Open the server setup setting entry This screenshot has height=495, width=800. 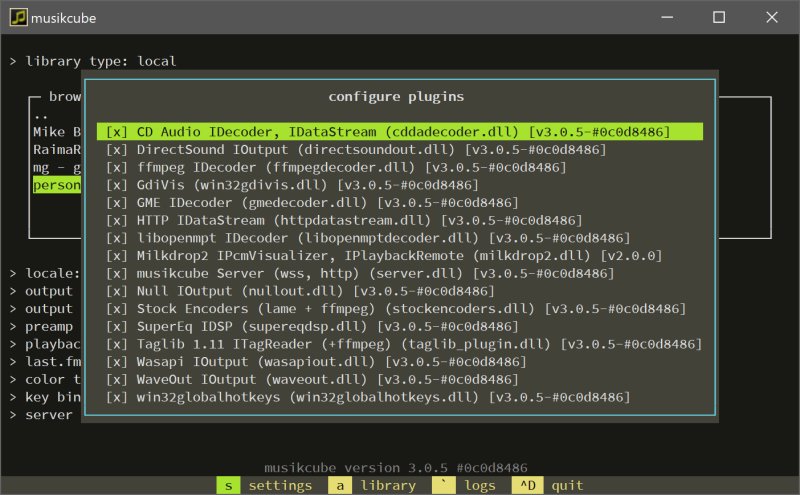42,415
